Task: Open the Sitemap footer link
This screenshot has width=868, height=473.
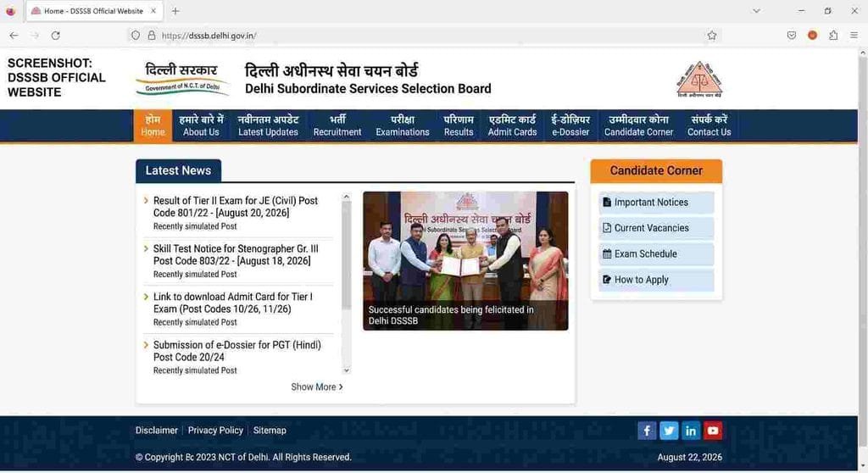Action: [x=270, y=431]
